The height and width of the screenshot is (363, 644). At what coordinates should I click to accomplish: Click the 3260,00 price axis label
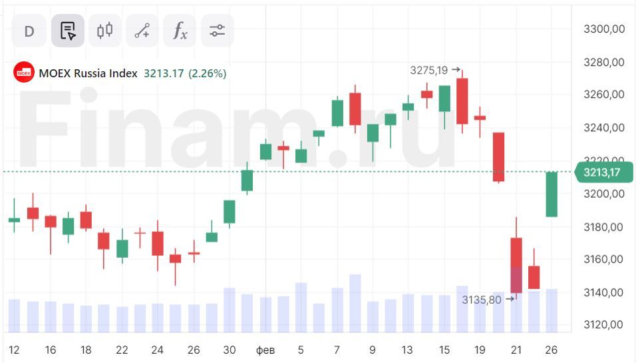pyautogui.click(x=603, y=95)
